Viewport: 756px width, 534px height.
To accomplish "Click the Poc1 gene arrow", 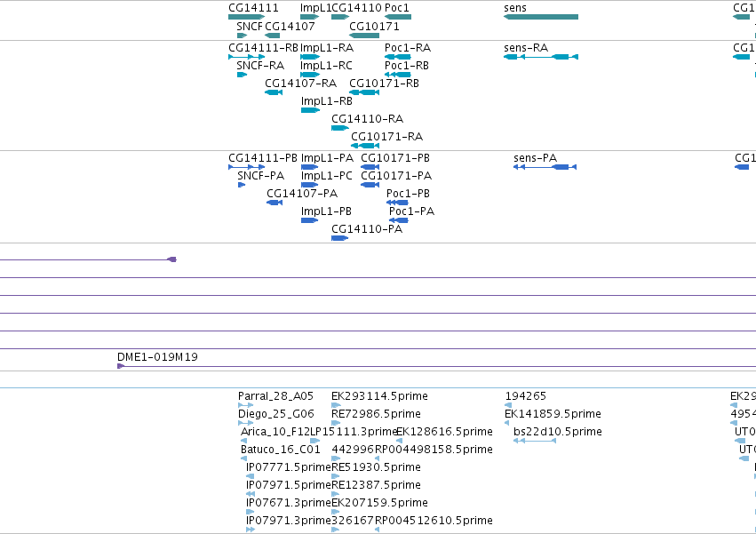I will coord(398,17).
